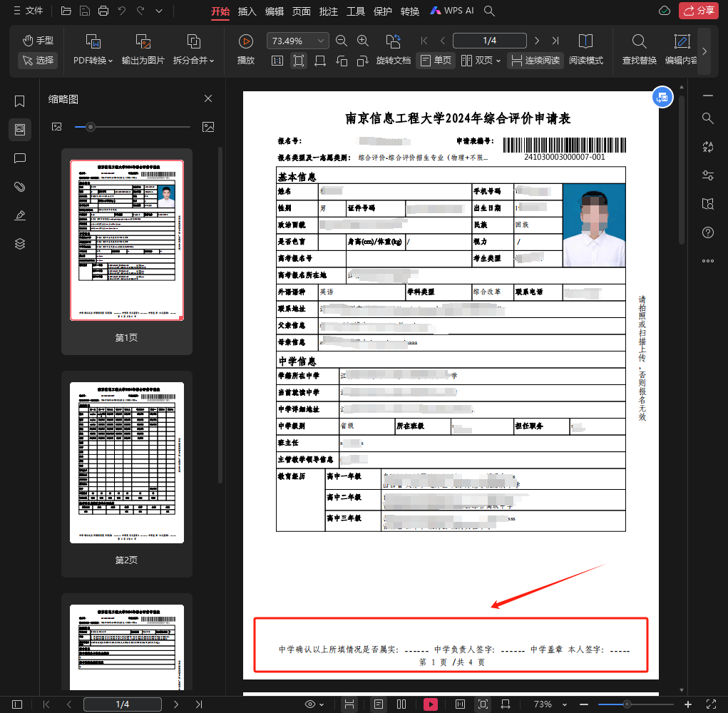Screen dimensions: 728x713
Task: Click the search icon beside WPS AI
Action: point(489,11)
